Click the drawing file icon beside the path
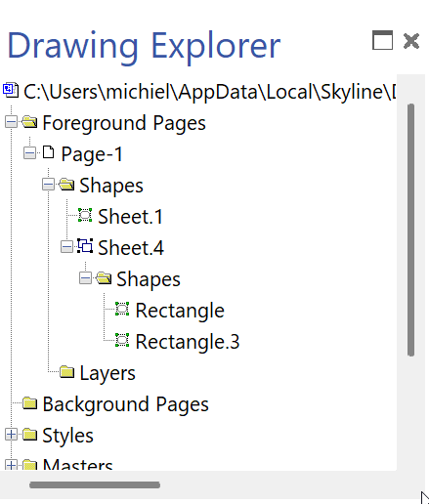 click(11, 90)
